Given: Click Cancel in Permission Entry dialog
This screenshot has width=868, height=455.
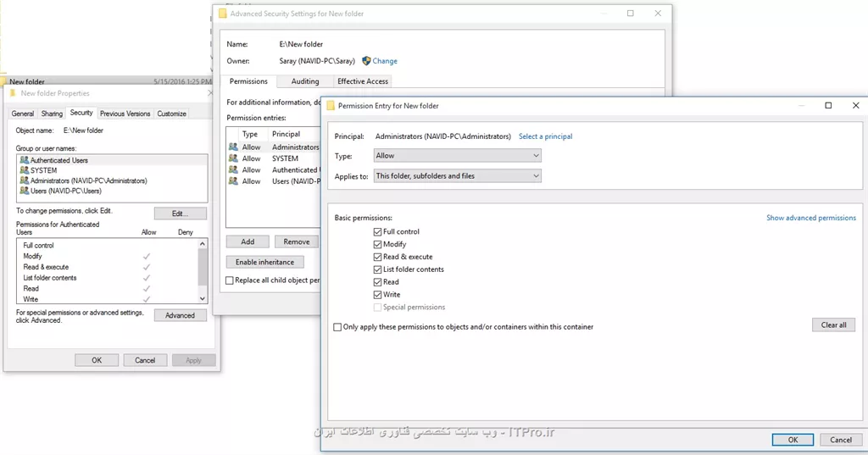Looking at the screenshot, I should [x=840, y=440].
